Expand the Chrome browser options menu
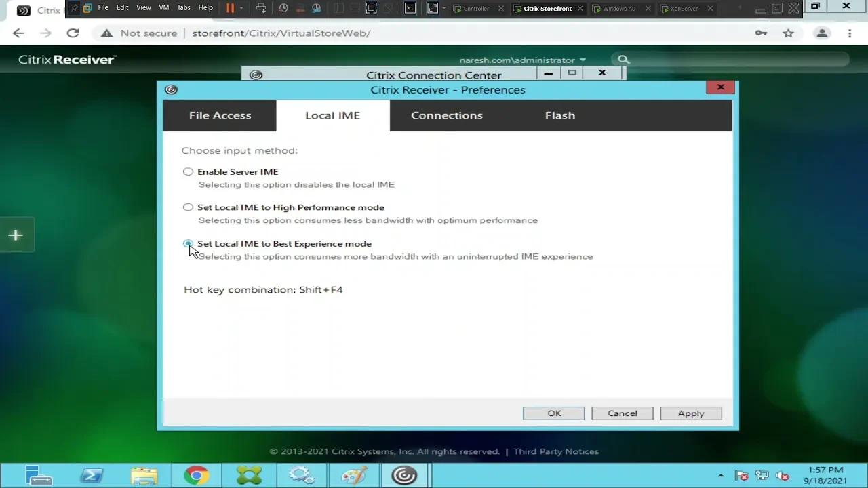868x488 pixels. (849, 33)
